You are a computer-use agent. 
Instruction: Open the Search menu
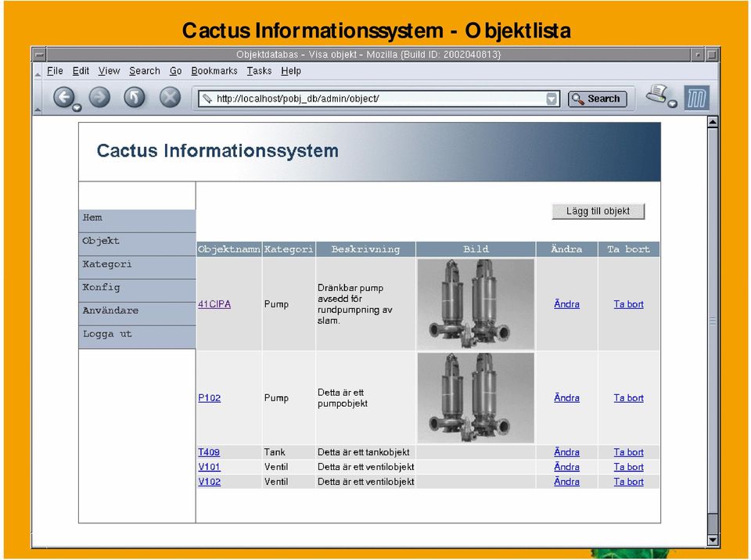click(144, 71)
